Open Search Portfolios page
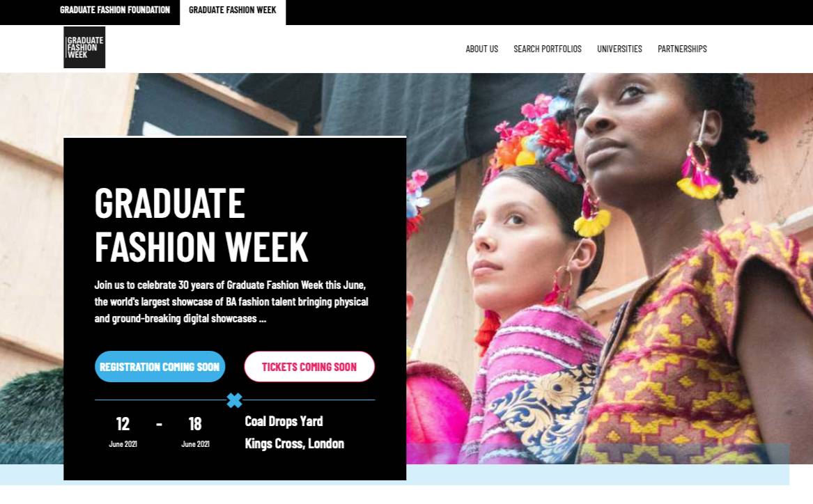 [548, 49]
